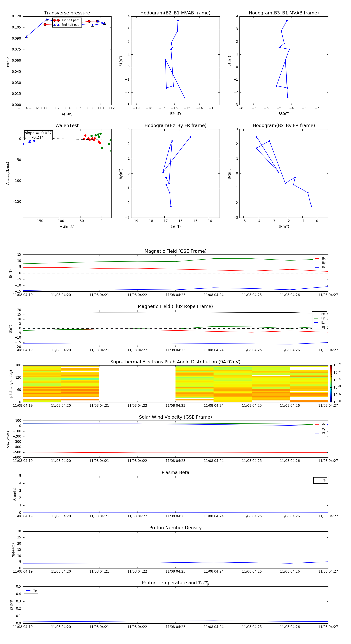Click the "Np(#/cc)" y-axis label
Image resolution: width=351 pixels, height=644 pixels.
click(13, 550)
